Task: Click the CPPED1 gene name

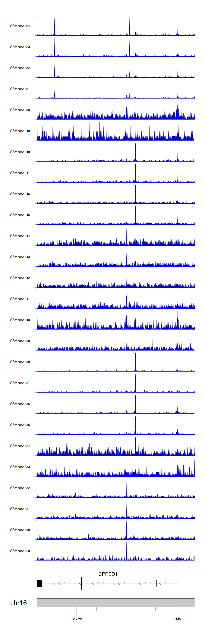Action: (108, 574)
